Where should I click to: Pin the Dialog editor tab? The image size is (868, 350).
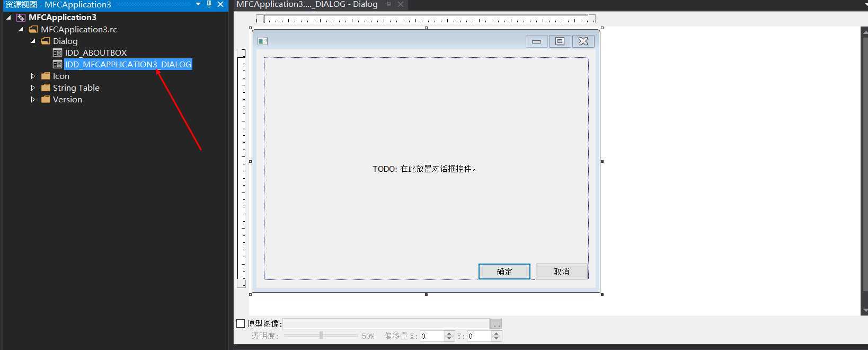pos(388,4)
